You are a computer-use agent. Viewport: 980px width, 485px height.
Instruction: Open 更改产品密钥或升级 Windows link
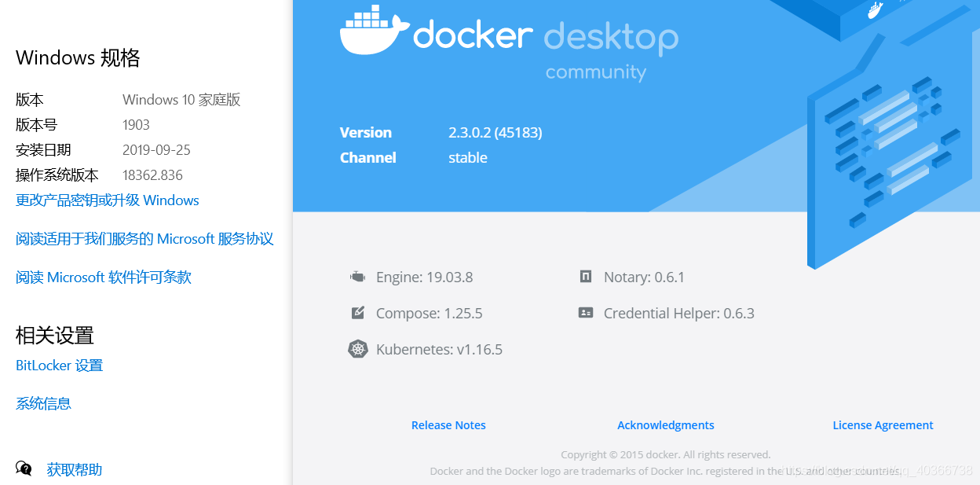pos(108,200)
